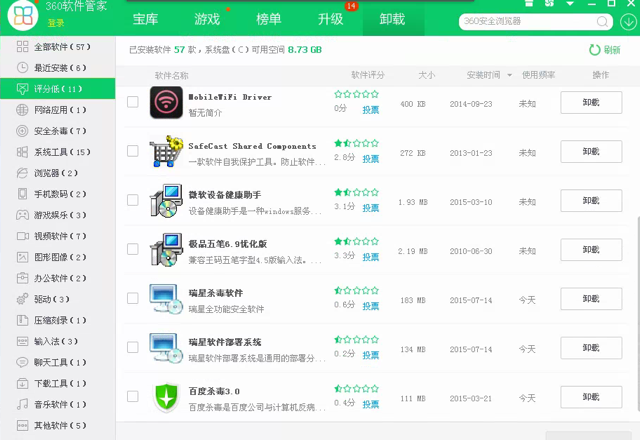Click the SafeCast shopping cart icon
This screenshot has height=440, width=640.
click(166, 151)
